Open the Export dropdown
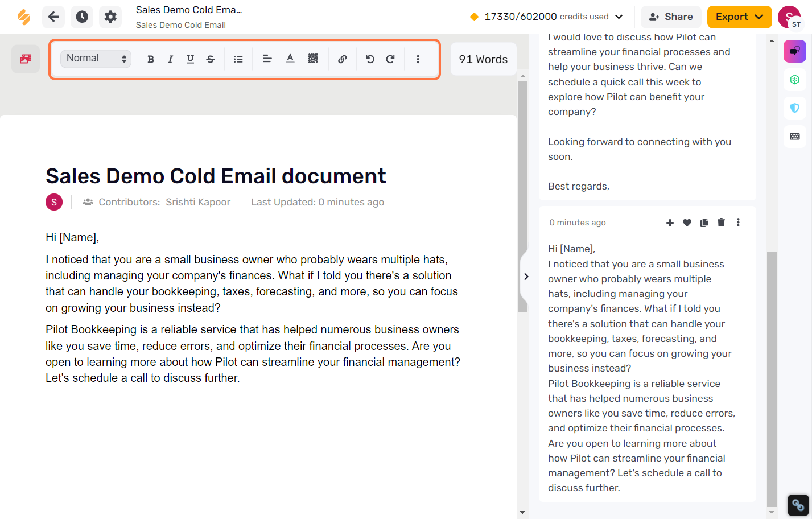This screenshot has height=519, width=812. [739, 17]
